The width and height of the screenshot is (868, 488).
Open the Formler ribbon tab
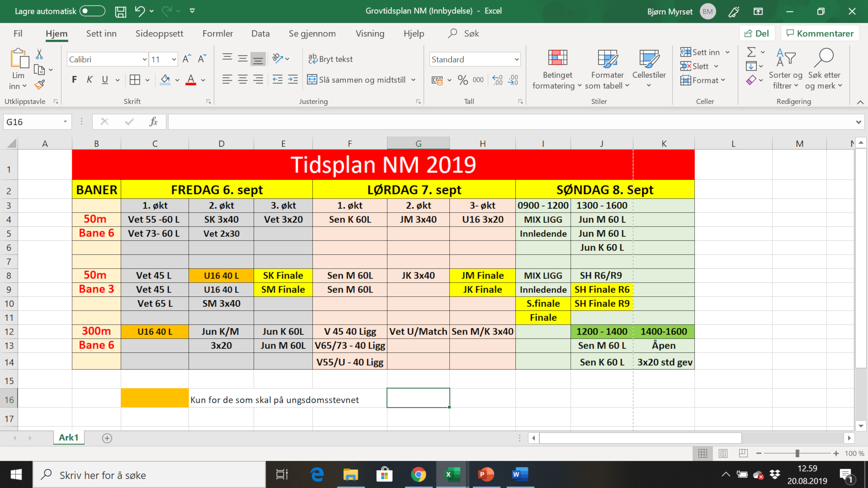pyautogui.click(x=217, y=33)
